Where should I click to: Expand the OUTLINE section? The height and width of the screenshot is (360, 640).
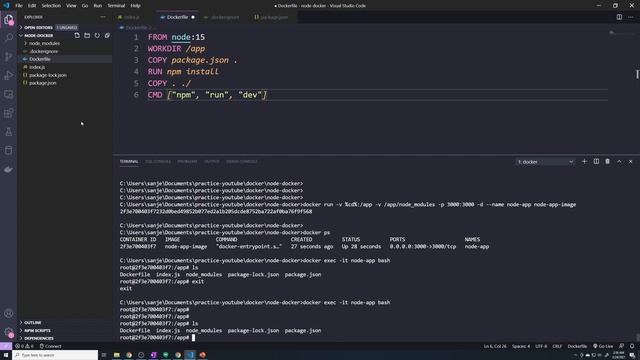tap(32, 322)
